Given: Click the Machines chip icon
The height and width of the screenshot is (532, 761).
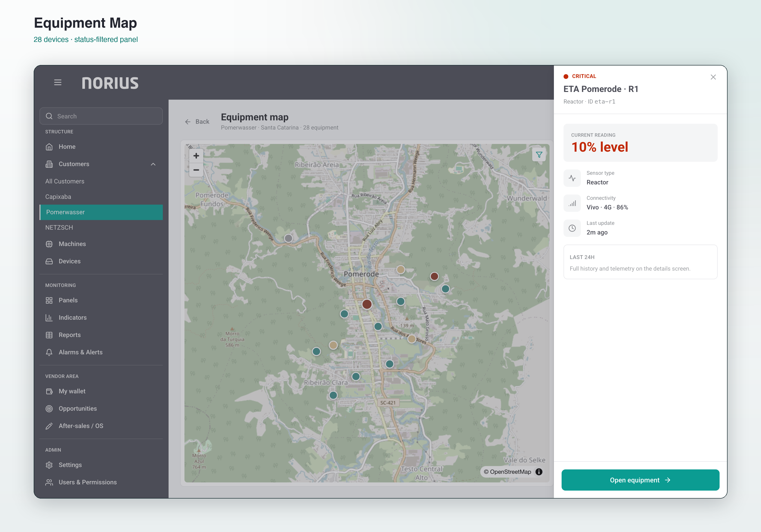Looking at the screenshot, I should pyautogui.click(x=49, y=244).
